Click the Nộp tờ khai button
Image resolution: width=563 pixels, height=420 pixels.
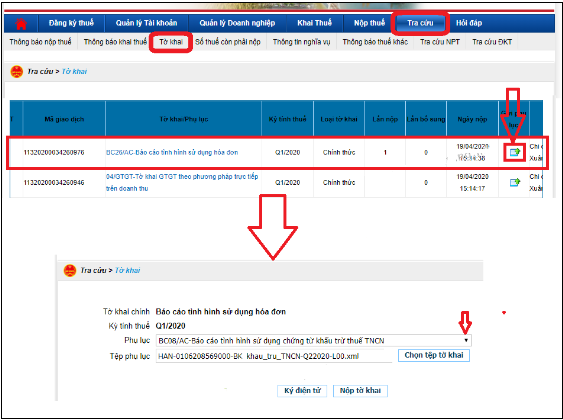click(360, 391)
